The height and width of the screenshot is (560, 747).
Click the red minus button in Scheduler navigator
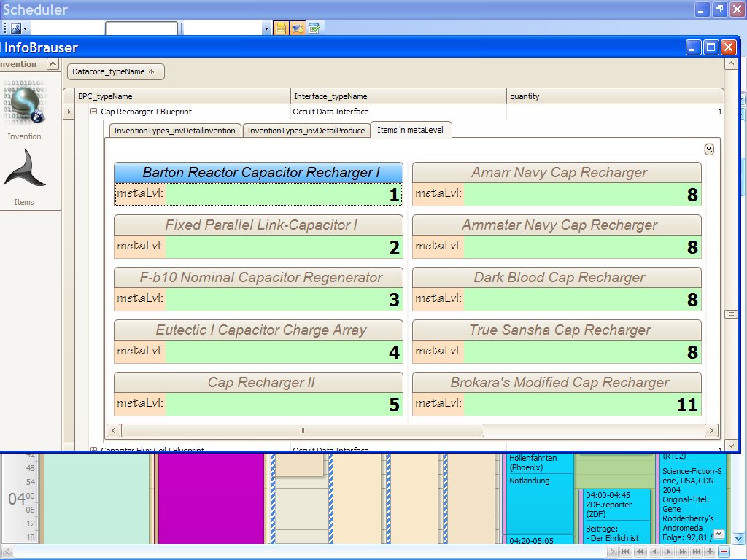(x=724, y=551)
